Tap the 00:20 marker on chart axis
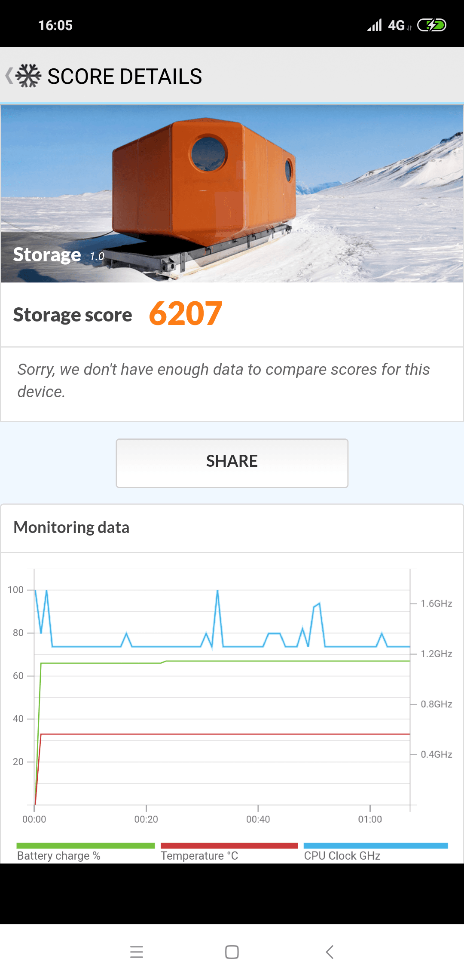This screenshot has width=464, height=980. (146, 819)
